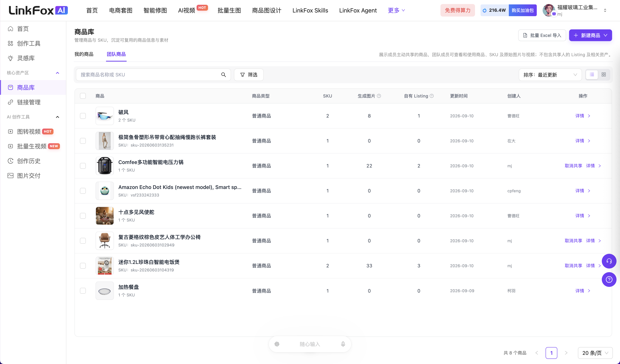Toggle select-all checkbox in table header
This screenshot has height=364, width=620.
click(x=83, y=96)
